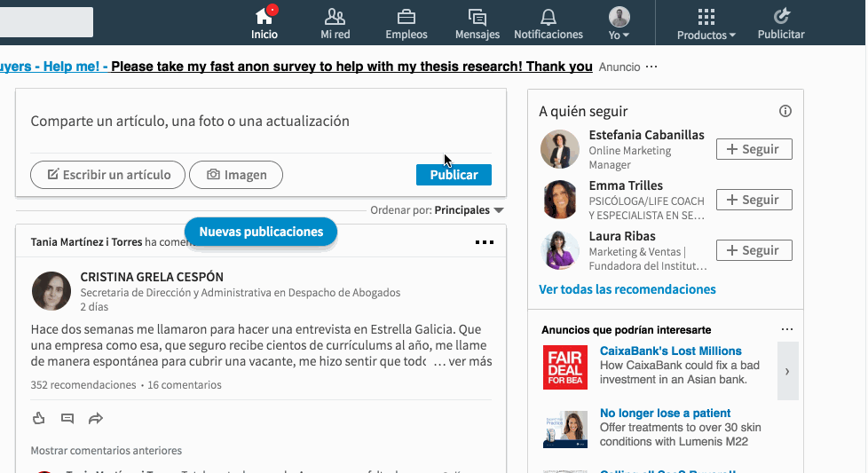Click the share arrow icon

tap(96, 418)
